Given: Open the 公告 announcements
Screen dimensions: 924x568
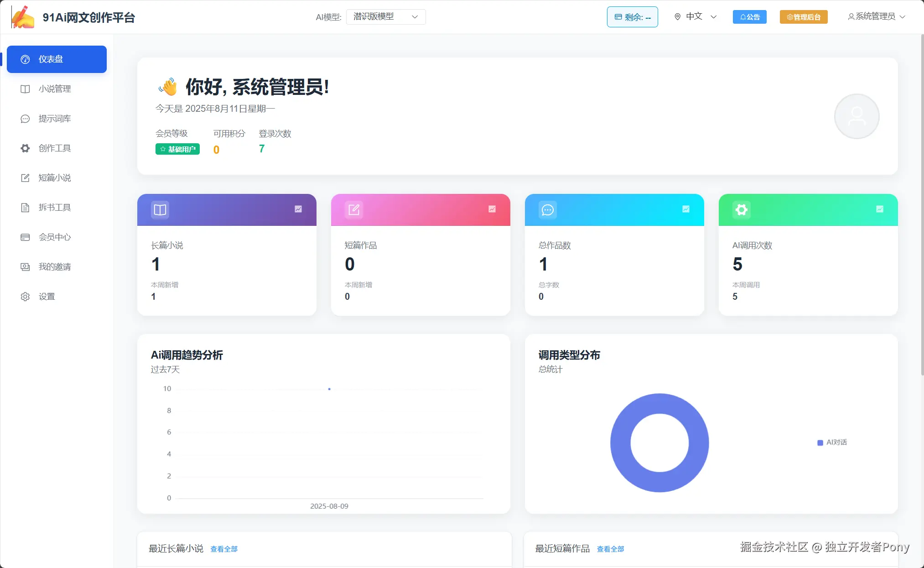Looking at the screenshot, I should click(x=749, y=16).
